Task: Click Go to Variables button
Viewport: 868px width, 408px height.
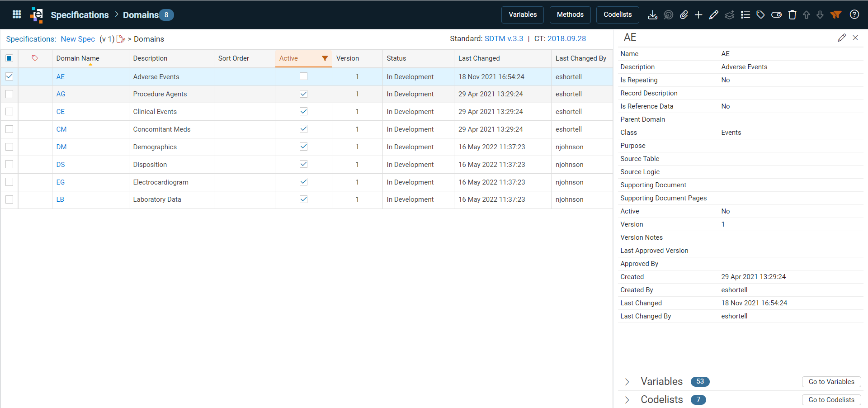Action: [x=831, y=382]
